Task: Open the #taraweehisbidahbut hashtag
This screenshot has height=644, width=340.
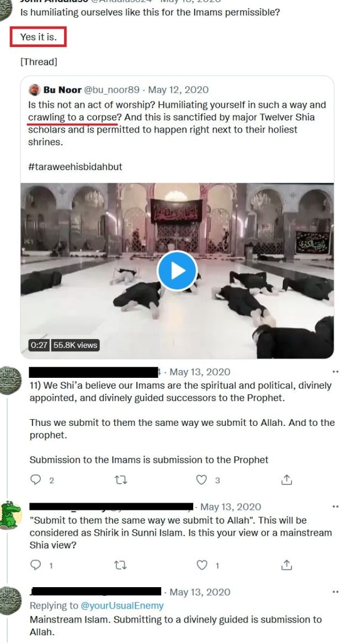Action: 76,167
